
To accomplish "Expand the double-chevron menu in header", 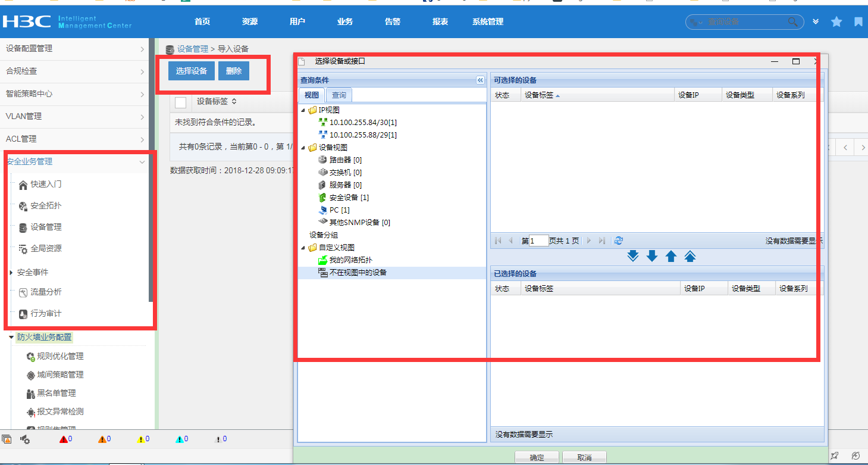I will (816, 21).
